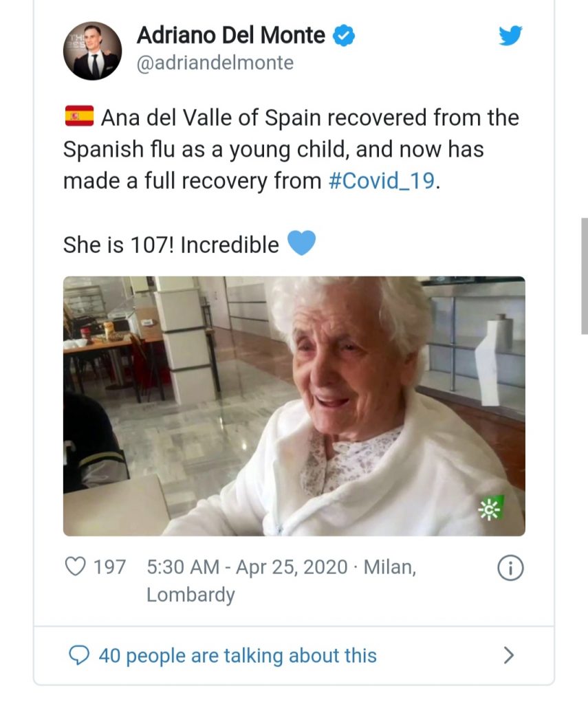Click the 197 likes count

point(109,567)
